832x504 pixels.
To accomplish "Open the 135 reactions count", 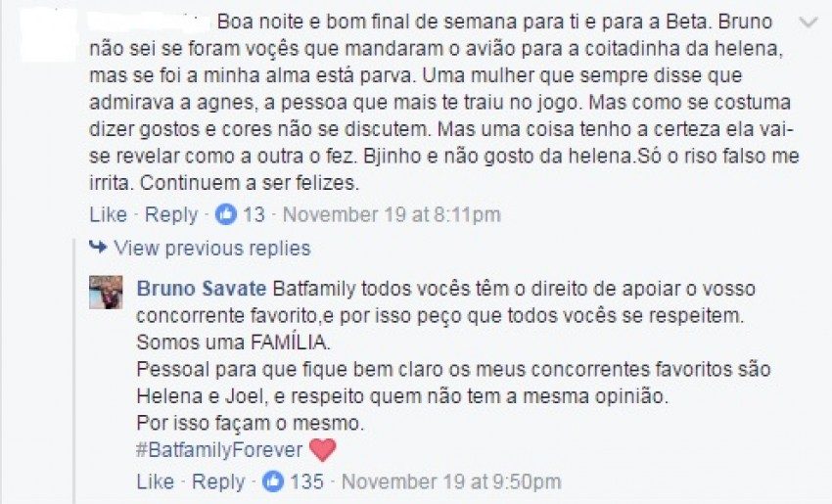I will [306, 481].
